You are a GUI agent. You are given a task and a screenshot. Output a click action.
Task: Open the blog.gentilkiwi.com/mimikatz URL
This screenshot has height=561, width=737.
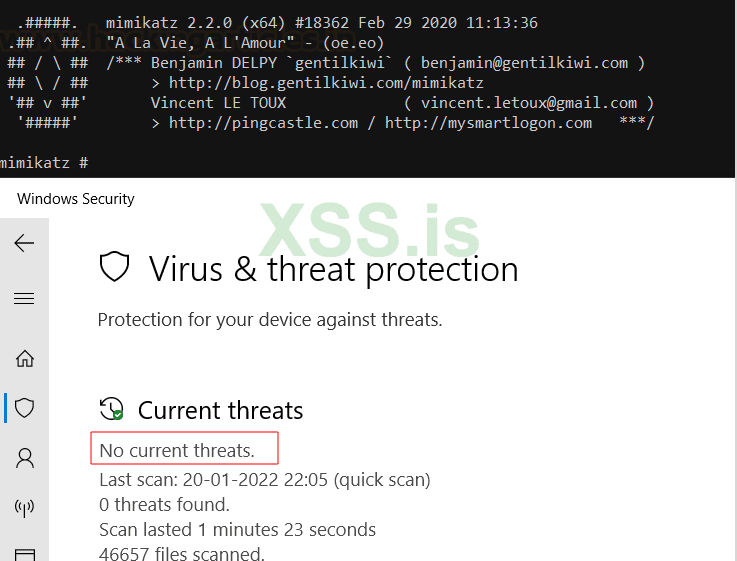[326, 83]
